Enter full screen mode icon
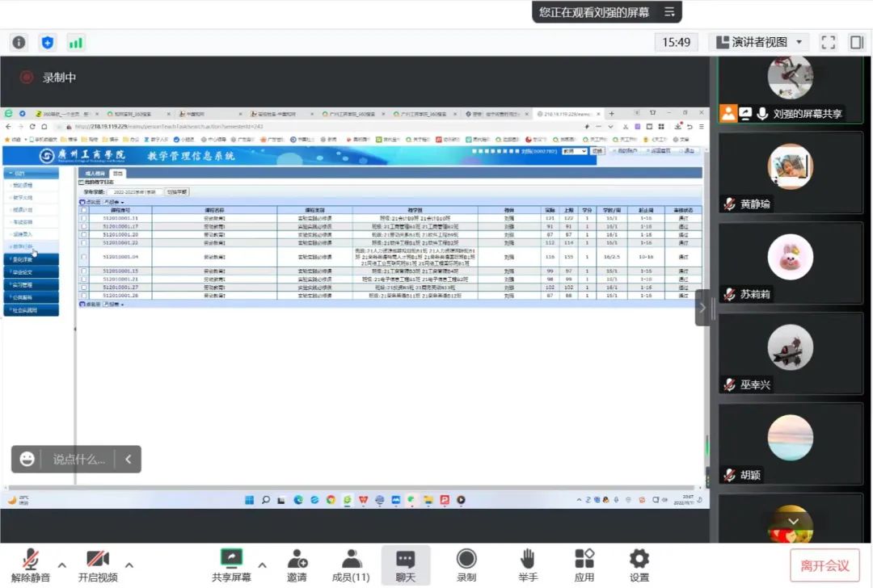The image size is (873, 588). coord(828,42)
